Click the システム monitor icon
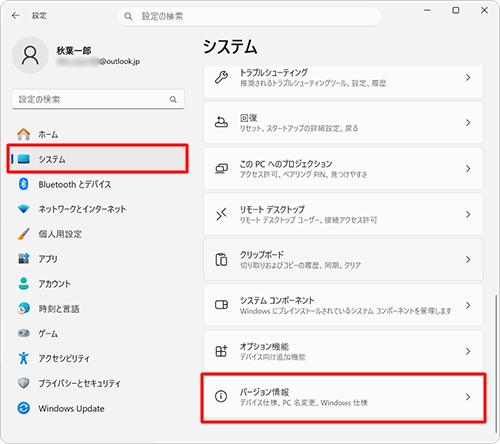Image resolution: width=500 pixels, height=444 pixels. coord(24,159)
